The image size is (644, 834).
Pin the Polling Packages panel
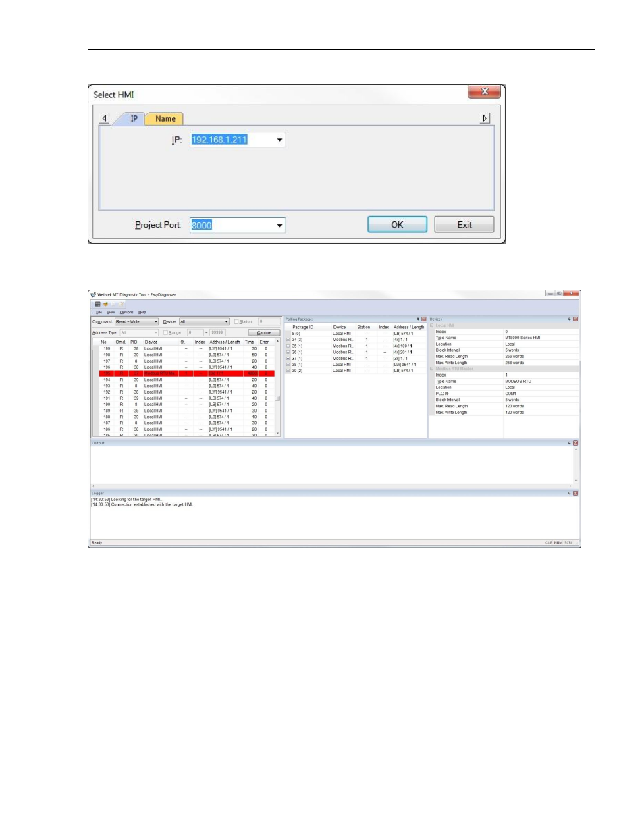[418, 319]
